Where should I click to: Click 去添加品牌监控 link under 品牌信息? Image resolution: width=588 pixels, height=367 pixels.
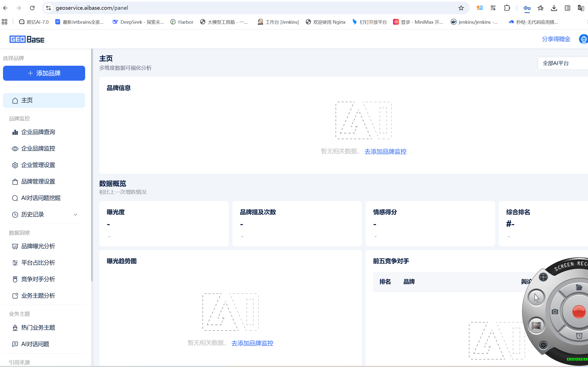(385, 152)
